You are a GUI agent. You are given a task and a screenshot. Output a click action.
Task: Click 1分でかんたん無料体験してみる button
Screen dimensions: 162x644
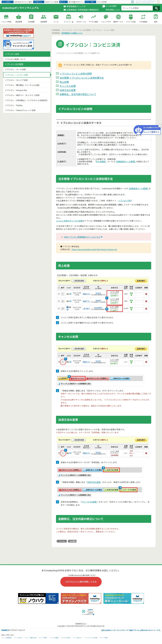pyautogui.click(x=81, y=582)
